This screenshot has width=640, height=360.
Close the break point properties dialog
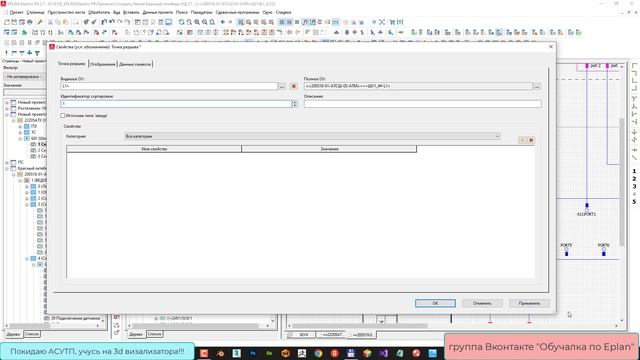point(551,47)
